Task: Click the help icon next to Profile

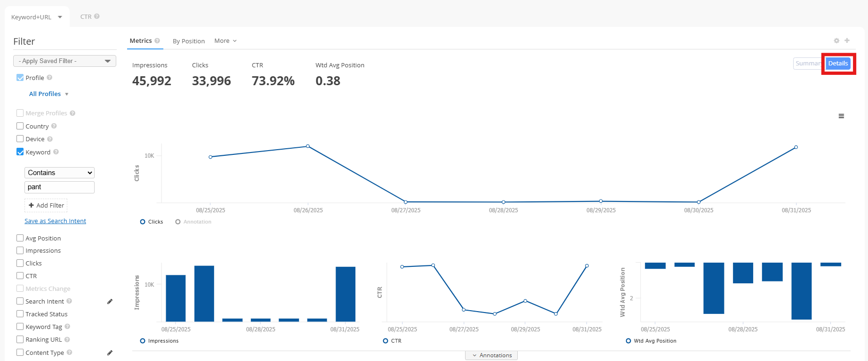Action: [x=49, y=78]
